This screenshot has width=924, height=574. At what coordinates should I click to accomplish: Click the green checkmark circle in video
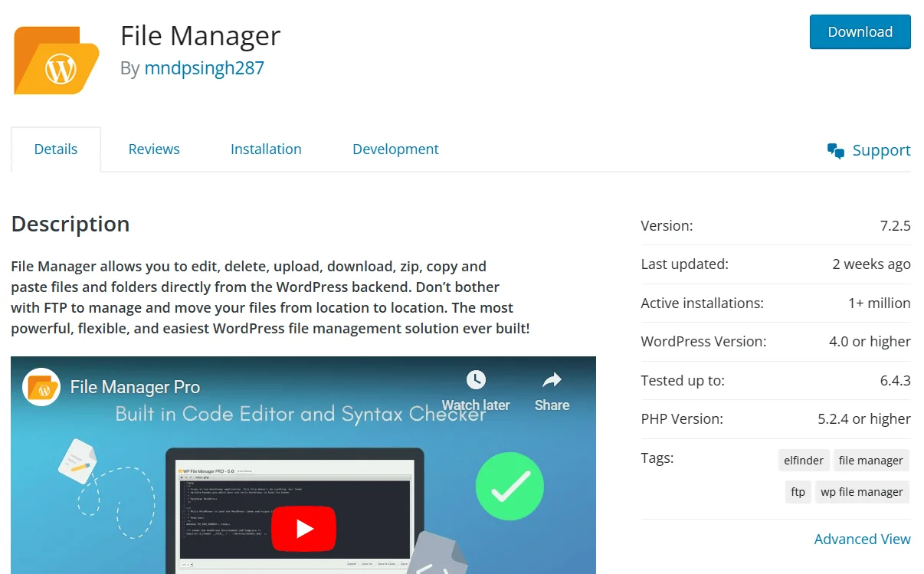[x=510, y=486]
